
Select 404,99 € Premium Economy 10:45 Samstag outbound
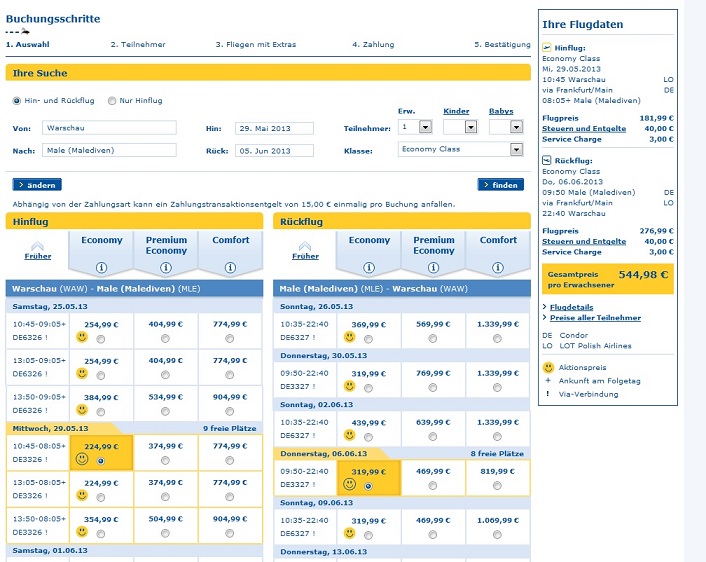(x=165, y=338)
